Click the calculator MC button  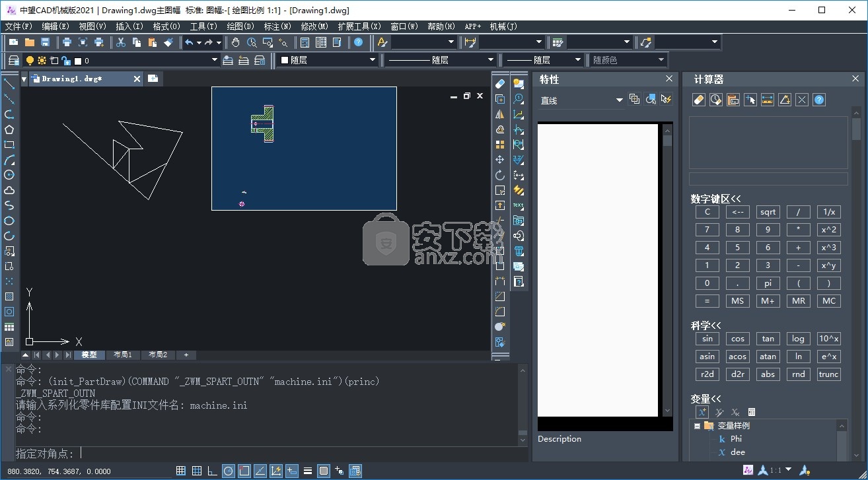pos(829,300)
